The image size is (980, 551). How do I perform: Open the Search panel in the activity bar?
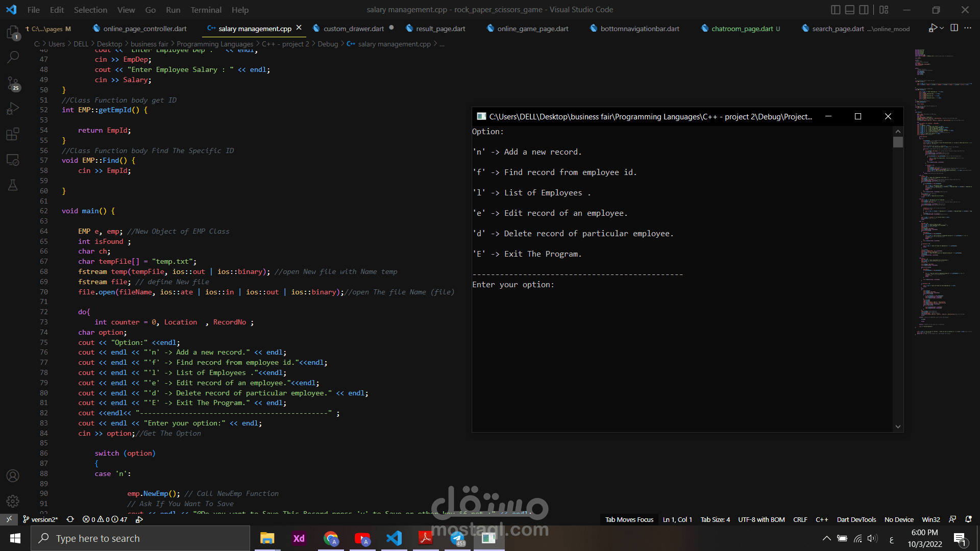pyautogui.click(x=13, y=57)
